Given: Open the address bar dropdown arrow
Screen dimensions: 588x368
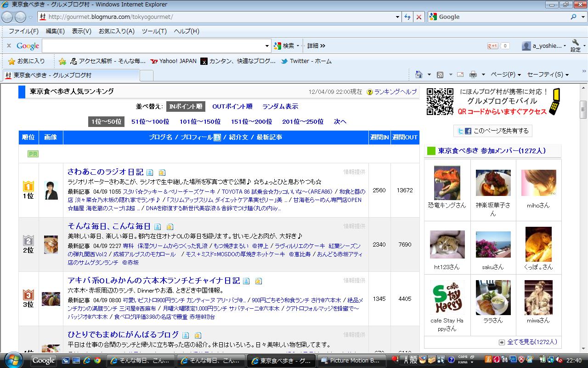Looking at the screenshot, I should click(398, 17).
